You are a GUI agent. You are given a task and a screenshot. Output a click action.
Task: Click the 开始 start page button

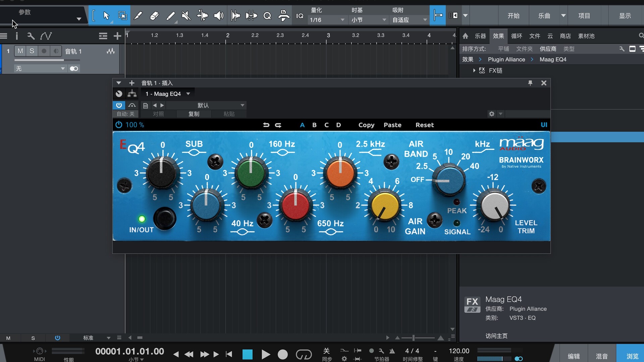tap(513, 16)
